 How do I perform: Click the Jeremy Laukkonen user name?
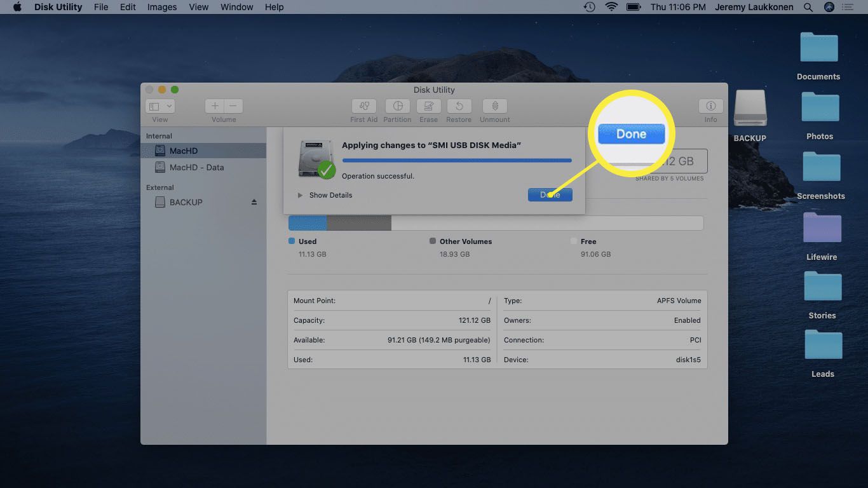tap(754, 7)
